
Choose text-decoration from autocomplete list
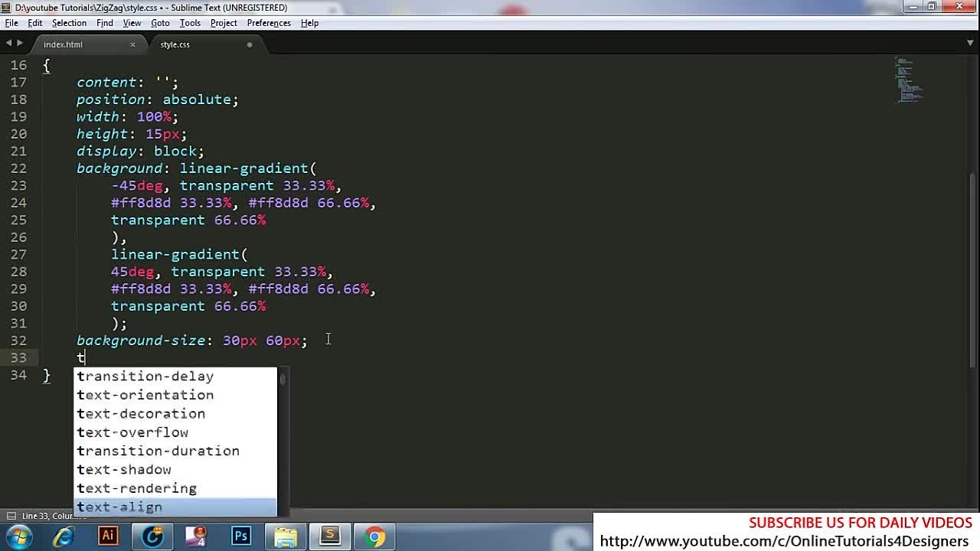(x=175, y=414)
